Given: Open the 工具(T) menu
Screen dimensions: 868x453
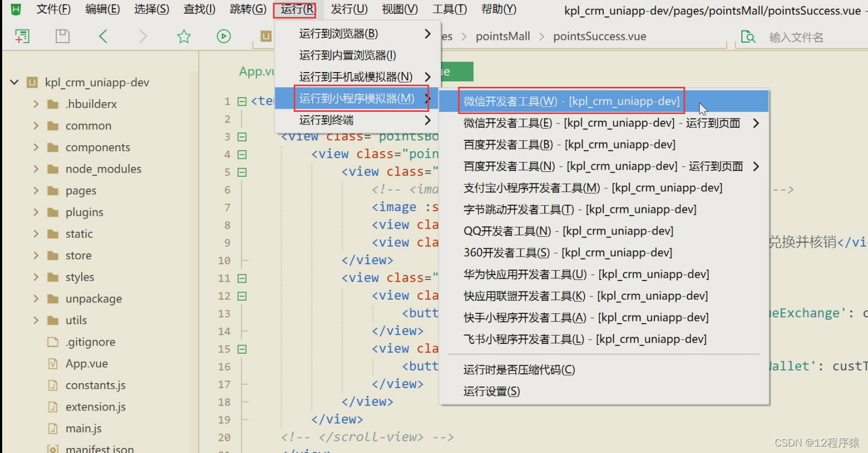Looking at the screenshot, I should click(450, 9).
